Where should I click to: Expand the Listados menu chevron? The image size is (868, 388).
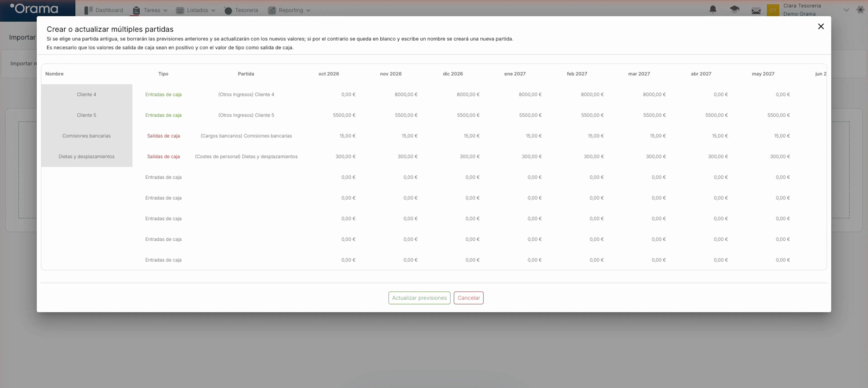point(213,10)
